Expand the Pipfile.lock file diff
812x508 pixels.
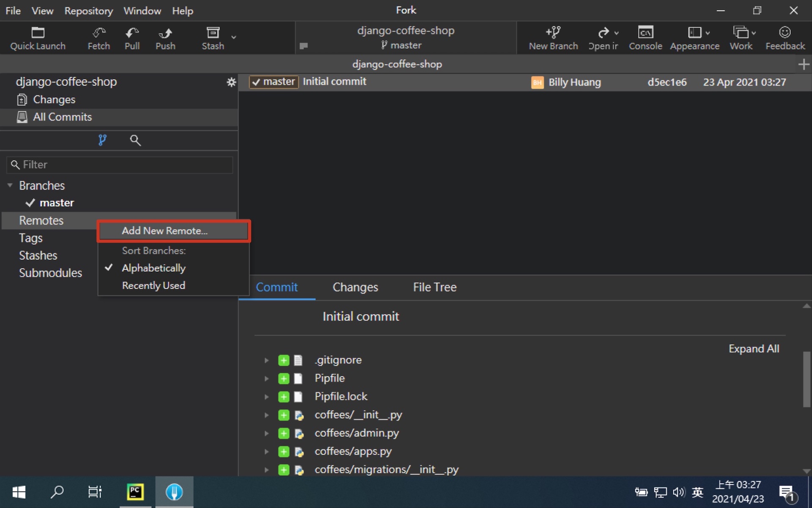pos(266,397)
